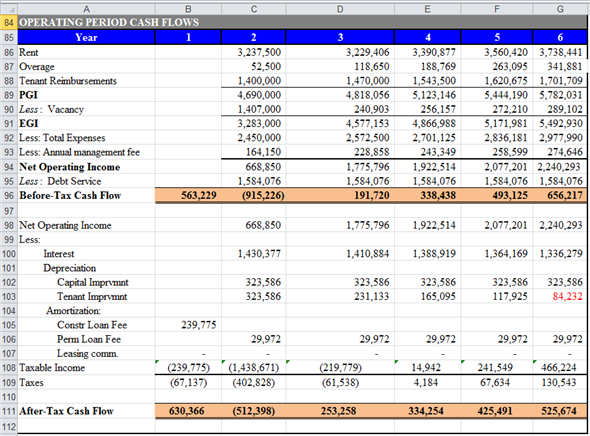Select column F header
The width and height of the screenshot is (590, 436).
tap(497, 9)
